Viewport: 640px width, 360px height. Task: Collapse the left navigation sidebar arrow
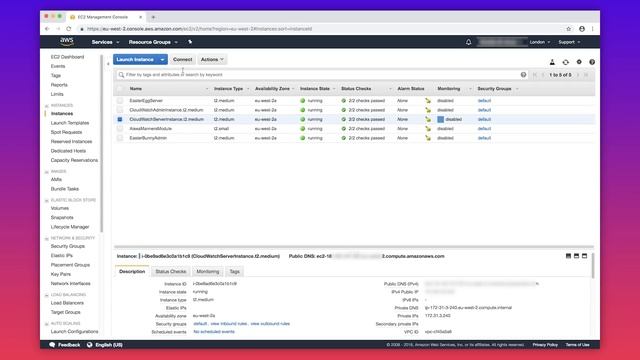pyautogui.click(x=108, y=64)
